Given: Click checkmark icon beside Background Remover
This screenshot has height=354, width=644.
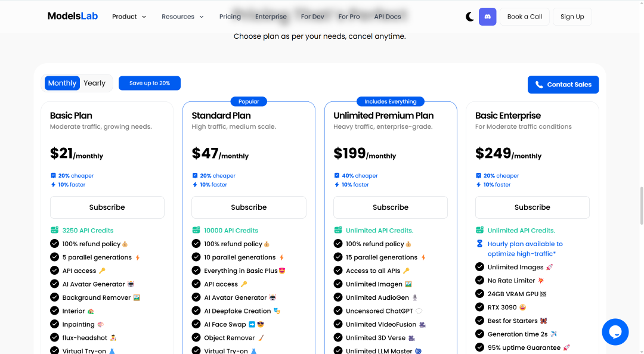Looking at the screenshot, I should [55, 297].
